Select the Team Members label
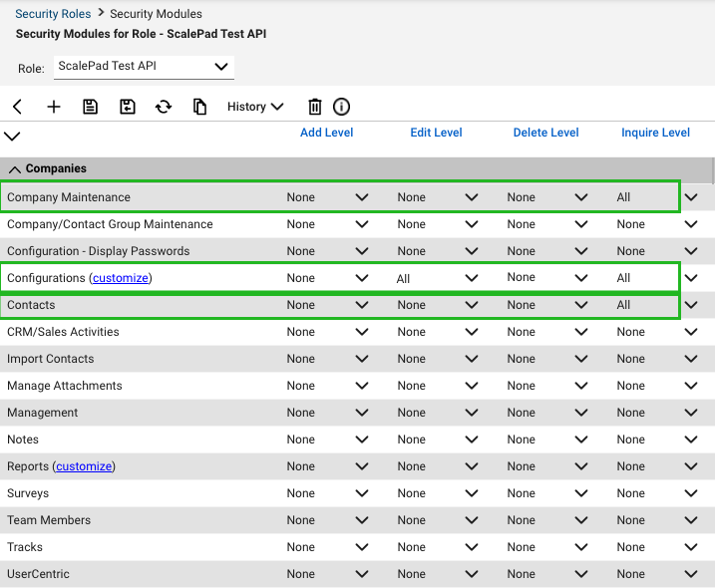This screenshot has width=715, height=588. (49, 520)
